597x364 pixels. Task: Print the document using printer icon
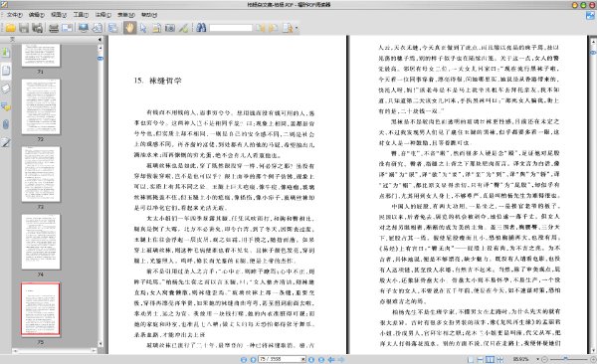[x=54, y=28]
